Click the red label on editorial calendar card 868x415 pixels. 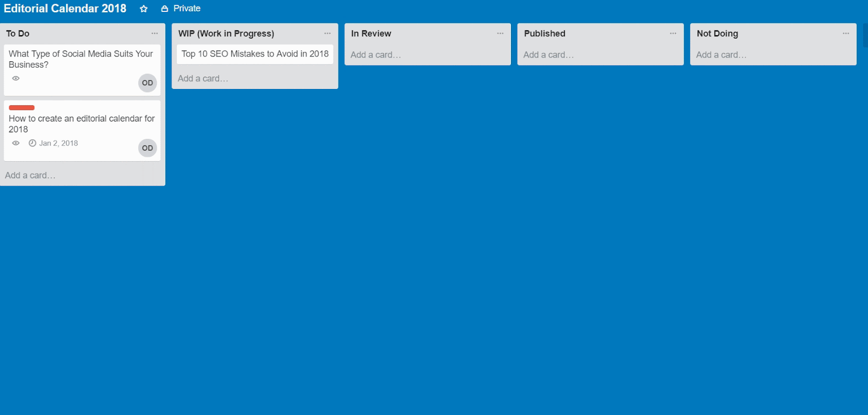(x=22, y=107)
